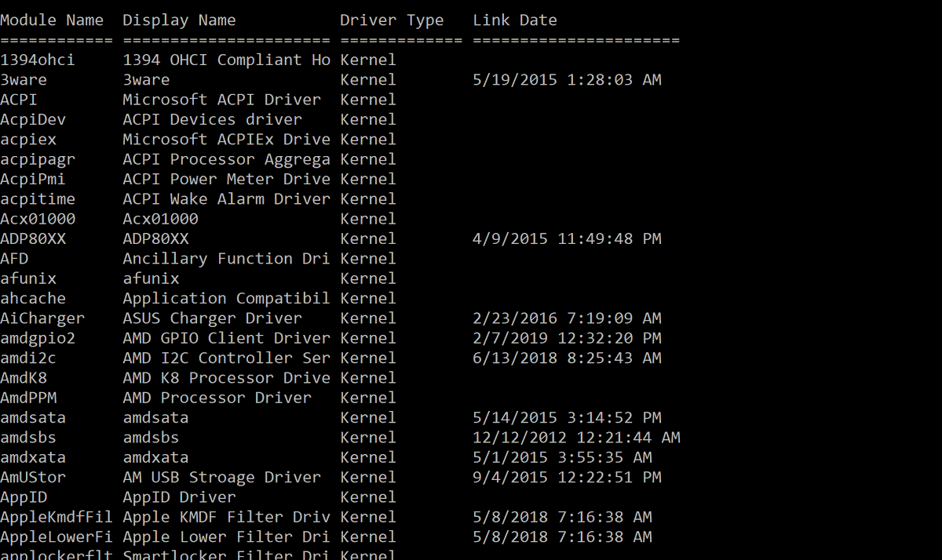Click link date '5/1/2015 3:55:35 AM'
The image size is (942, 560).
coord(562,457)
